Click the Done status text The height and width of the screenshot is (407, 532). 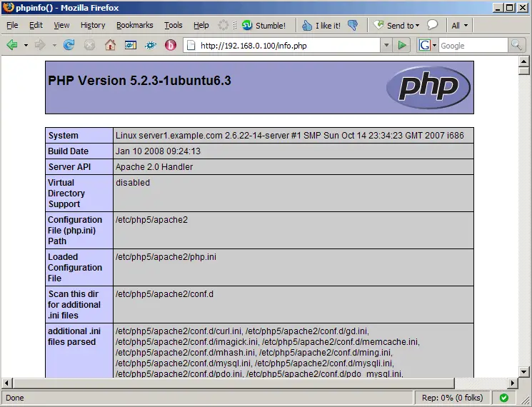coord(15,398)
